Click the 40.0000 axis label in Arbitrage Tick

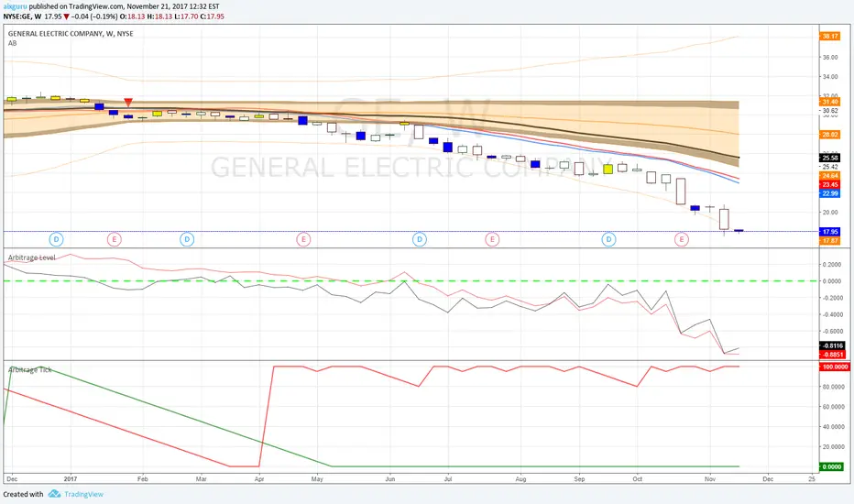click(x=833, y=427)
